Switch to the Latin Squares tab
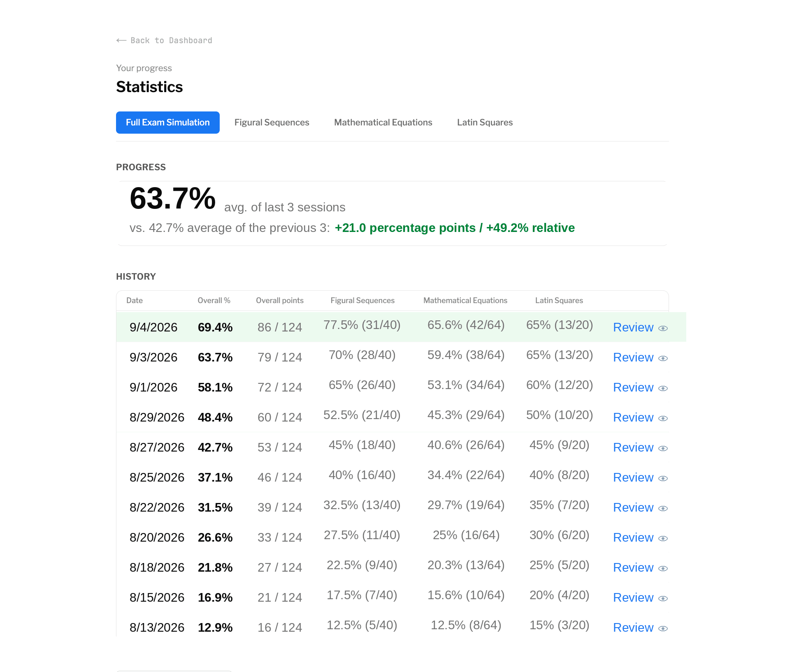 pos(485,123)
